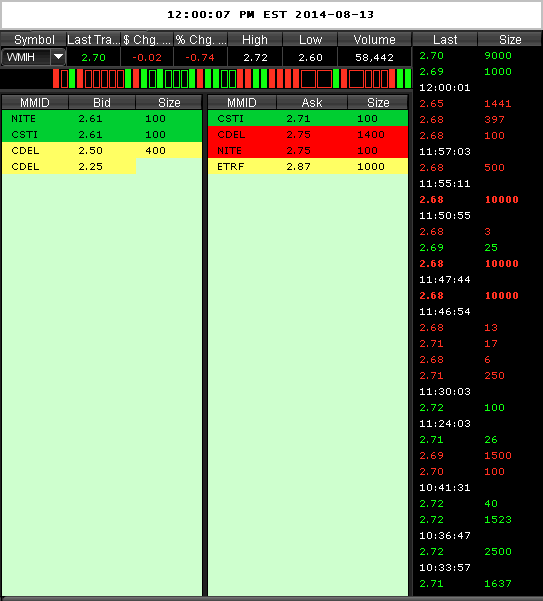543x601 pixels.
Task: Click the trade of 397 shares at 2.68
Action: (x=477, y=120)
